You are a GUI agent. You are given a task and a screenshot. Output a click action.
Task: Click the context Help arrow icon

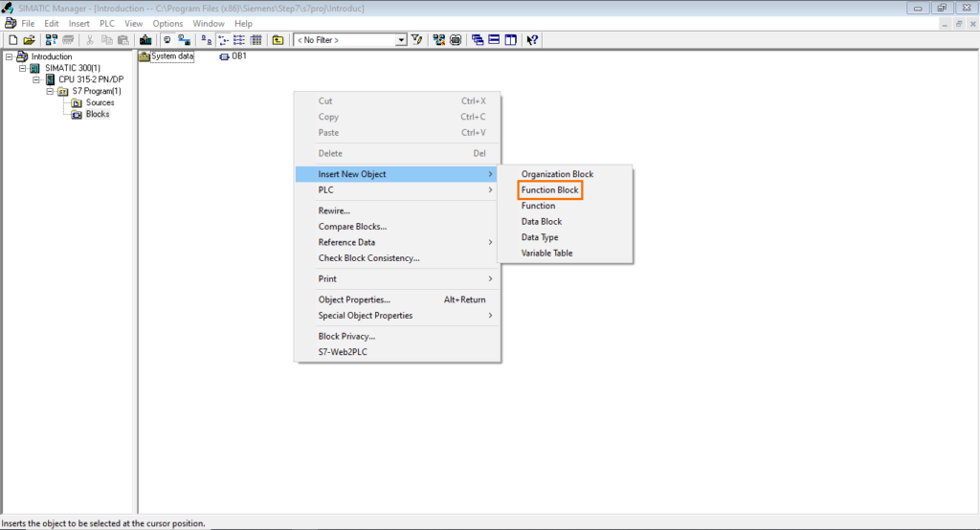532,40
